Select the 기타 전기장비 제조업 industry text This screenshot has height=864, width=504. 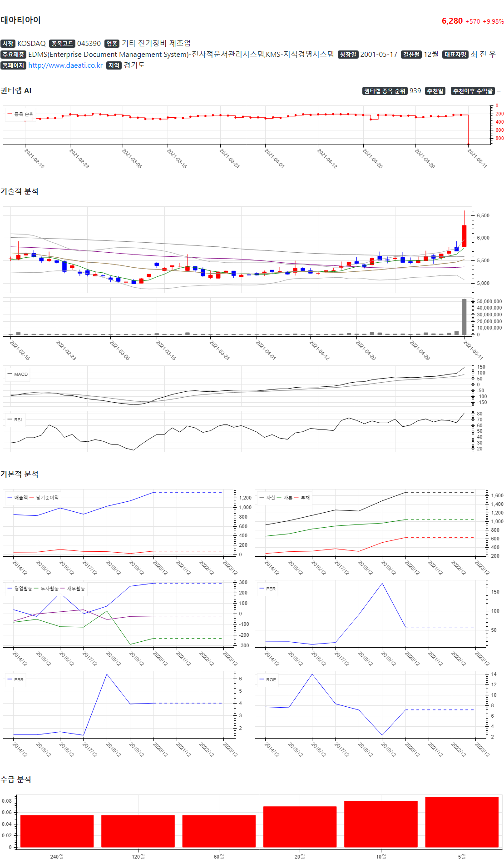point(156,43)
